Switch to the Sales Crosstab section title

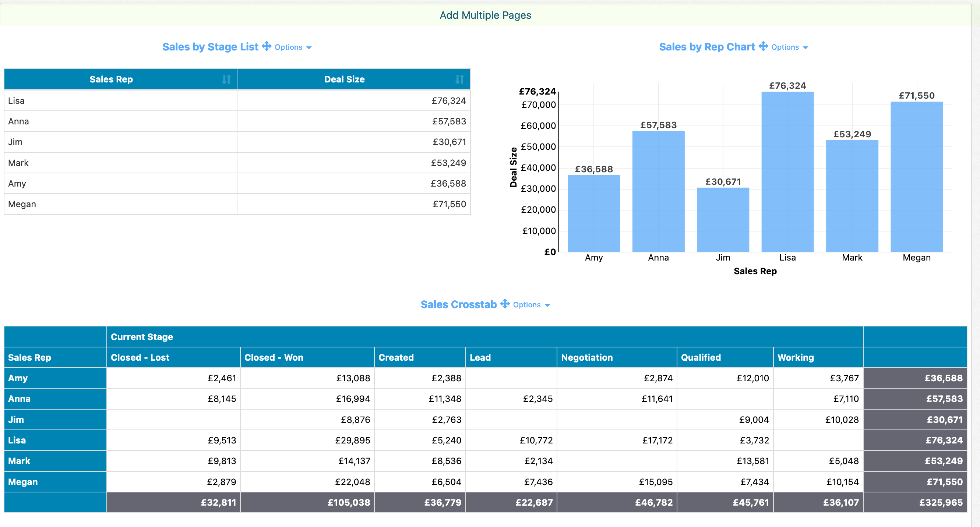point(458,304)
